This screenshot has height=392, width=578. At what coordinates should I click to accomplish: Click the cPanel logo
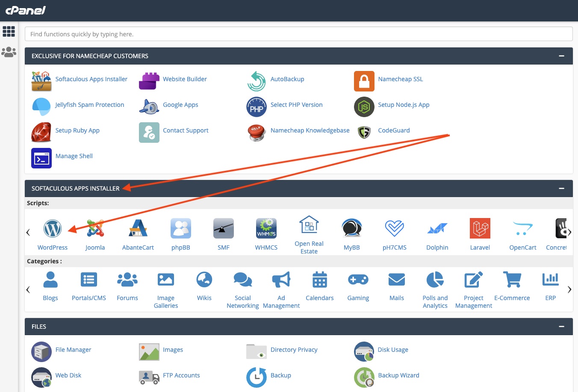tap(26, 10)
